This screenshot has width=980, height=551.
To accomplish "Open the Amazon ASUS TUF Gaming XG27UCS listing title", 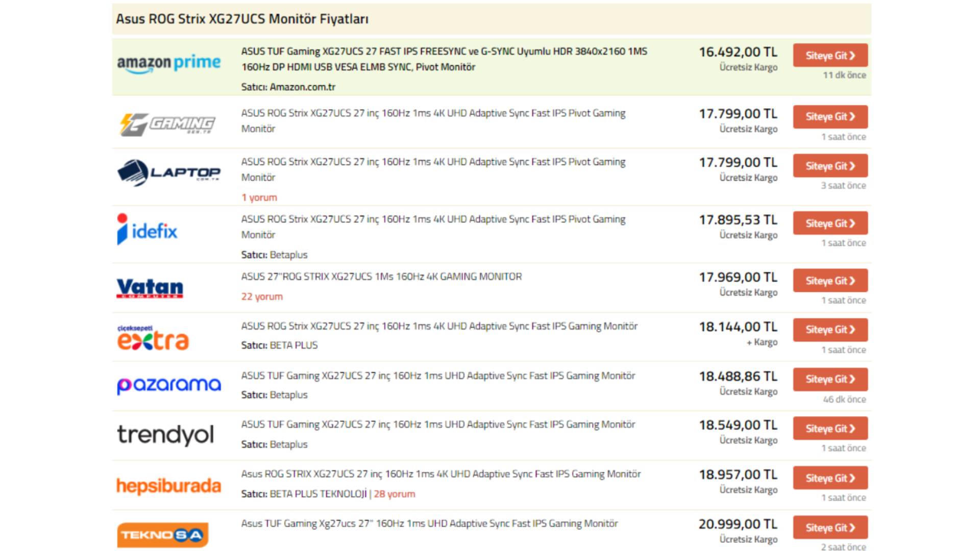I will click(x=444, y=59).
